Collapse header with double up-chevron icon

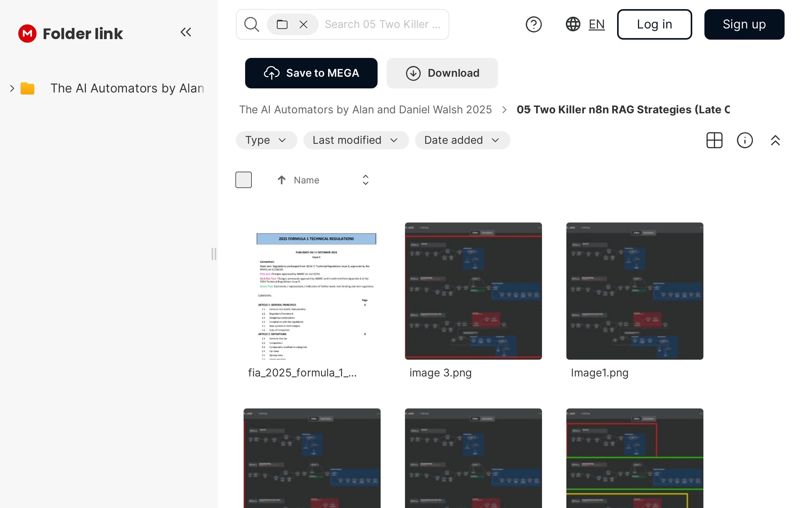coord(775,140)
